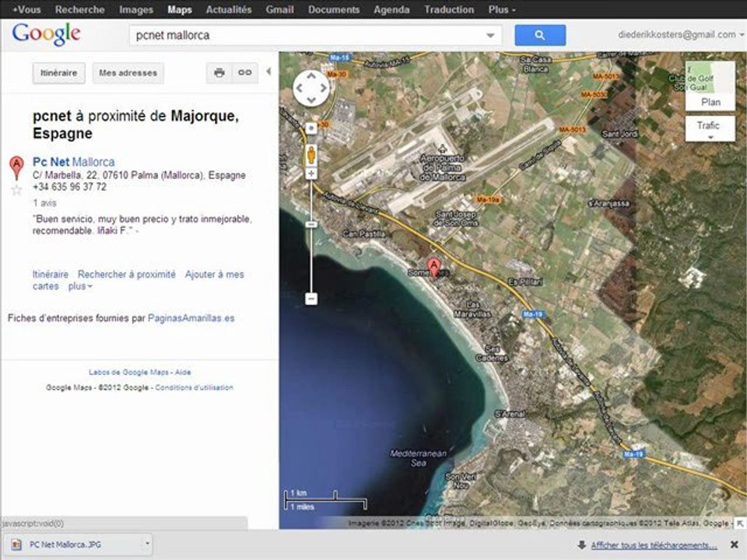Click the map pan control's up arrow
The image size is (747, 560).
(311, 76)
